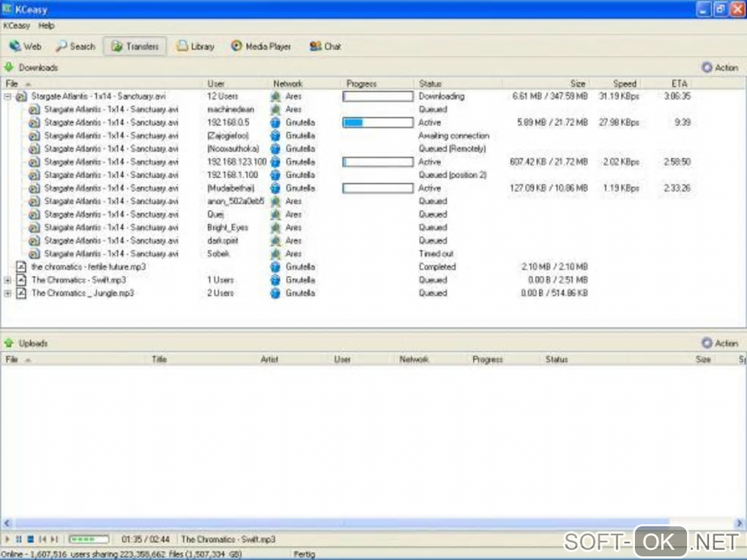747x560 pixels.
Task: Select the 192.168.0.5 source progress bar
Action: [378, 123]
